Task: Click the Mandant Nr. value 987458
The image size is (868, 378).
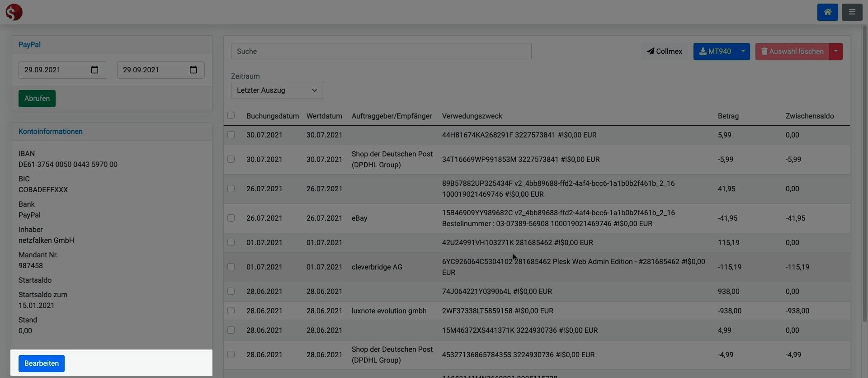Action: pyautogui.click(x=31, y=266)
